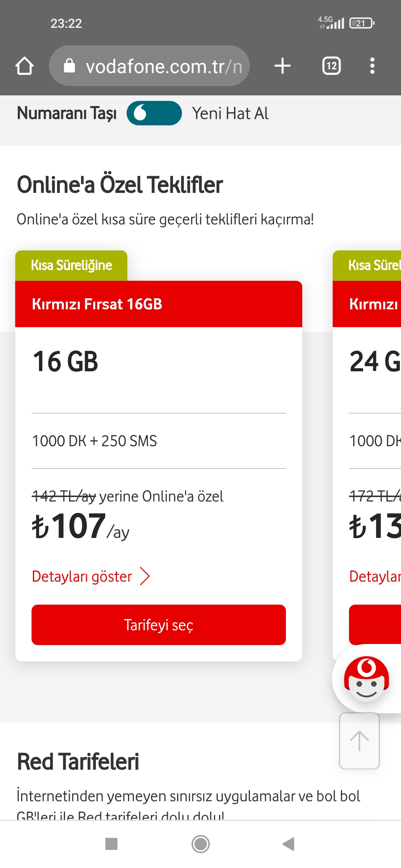Viewport: 401px width, 868px height.
Task: Select the Numaranı Taşı option label
Action: pos(67,114)
